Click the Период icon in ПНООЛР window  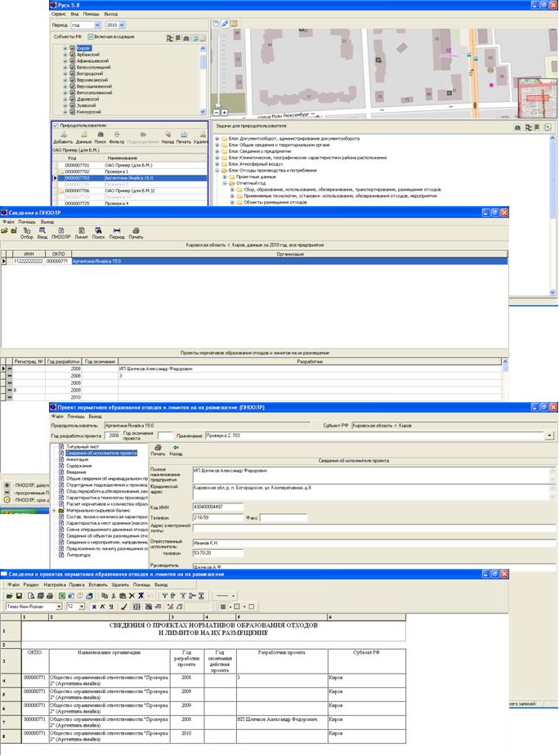coord(117,231)
